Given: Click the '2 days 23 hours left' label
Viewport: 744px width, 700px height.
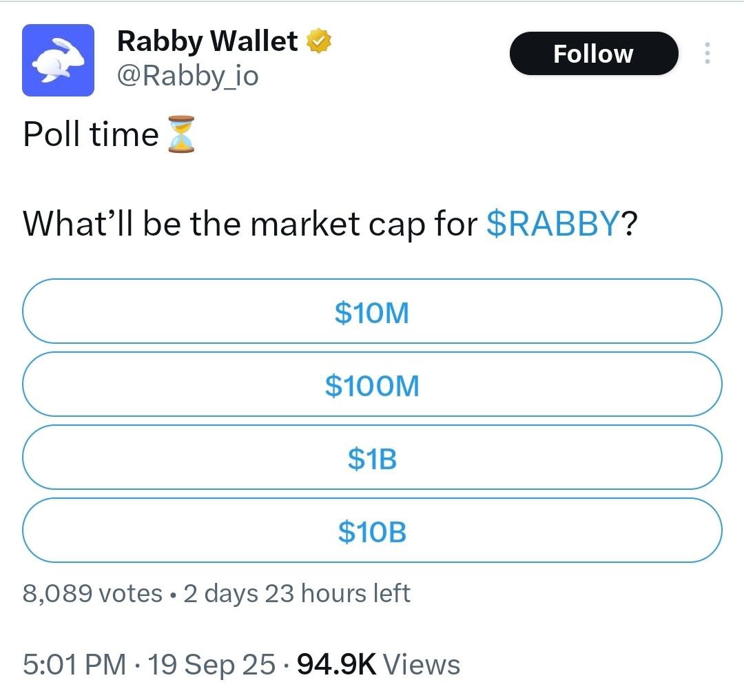Looking at the screenshot, I should pyautogui.click(x=297, y=594).
